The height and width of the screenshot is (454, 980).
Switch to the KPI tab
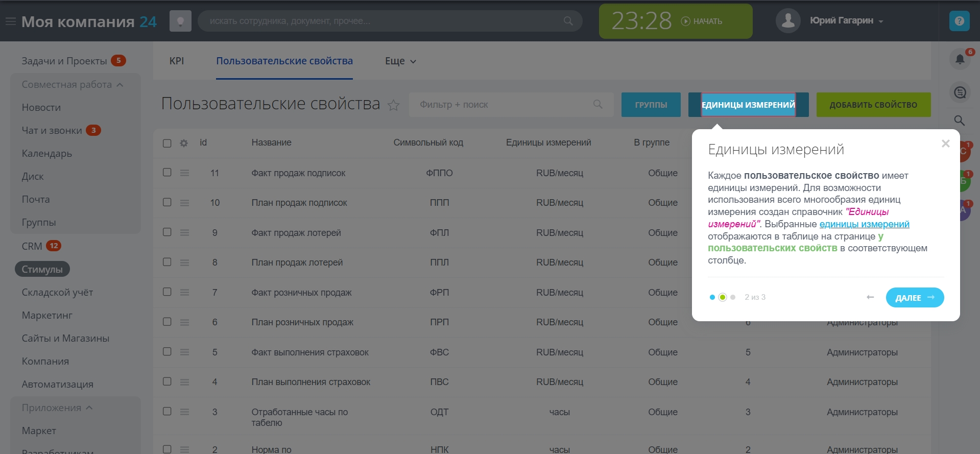(177, 61)
